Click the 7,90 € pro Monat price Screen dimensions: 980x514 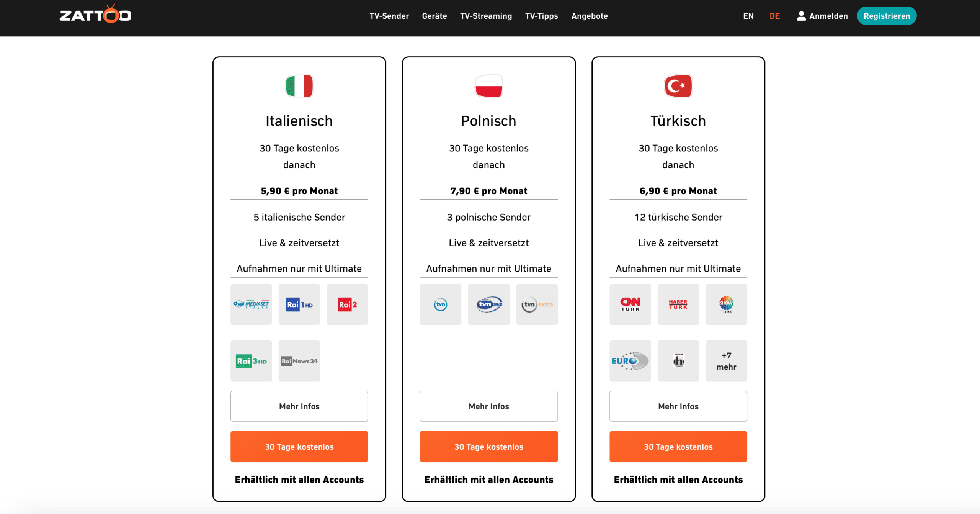489,191
